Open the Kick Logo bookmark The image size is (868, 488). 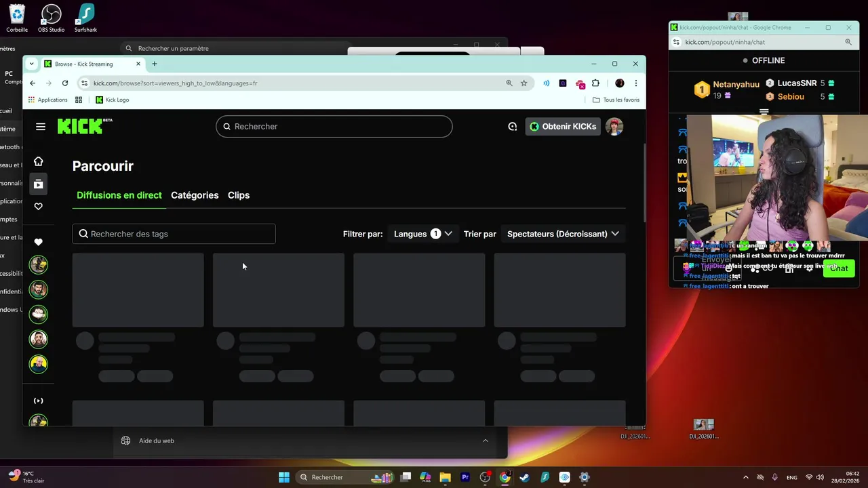[x=112, y=100]
